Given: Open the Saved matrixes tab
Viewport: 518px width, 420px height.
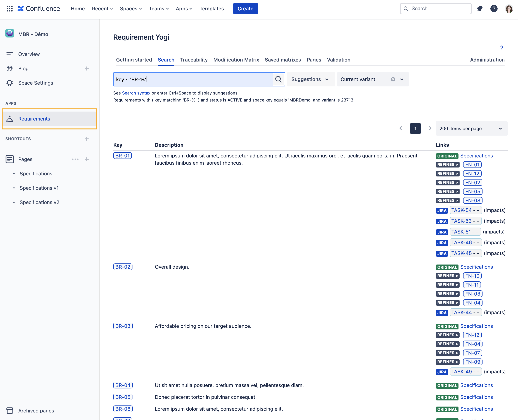Looking at the screenshot, I should 283,60.
